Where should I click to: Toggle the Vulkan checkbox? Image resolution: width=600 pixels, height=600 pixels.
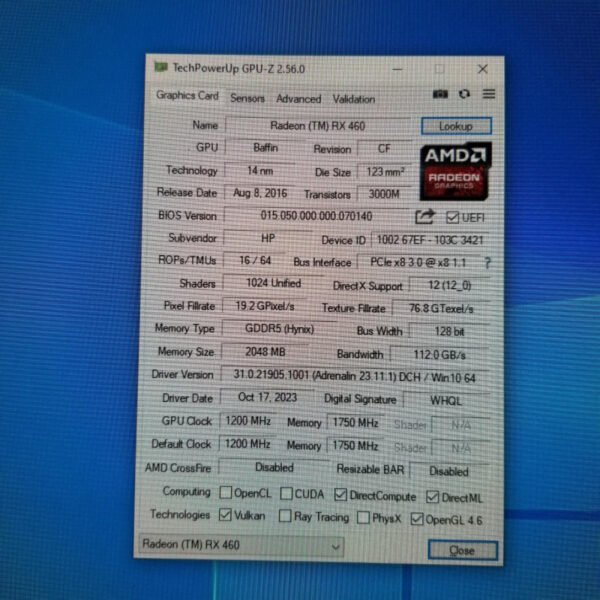(x=225, y=515)
